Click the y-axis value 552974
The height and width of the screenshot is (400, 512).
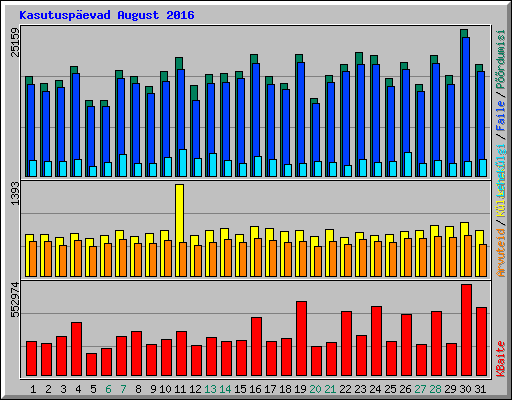point(15,300)
